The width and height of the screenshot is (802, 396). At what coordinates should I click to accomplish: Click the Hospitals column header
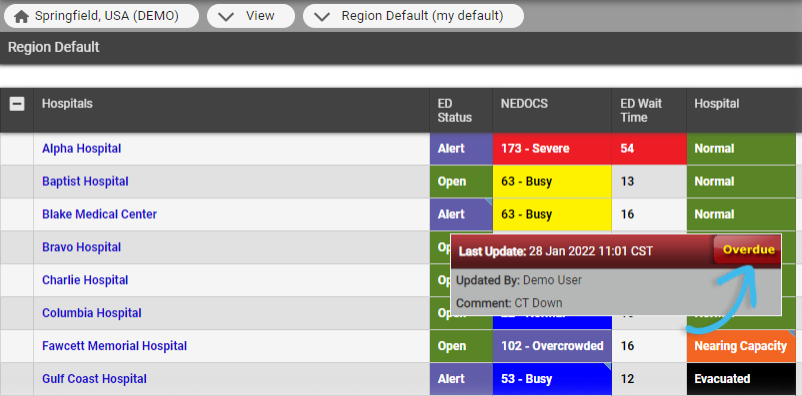(231, 110)
